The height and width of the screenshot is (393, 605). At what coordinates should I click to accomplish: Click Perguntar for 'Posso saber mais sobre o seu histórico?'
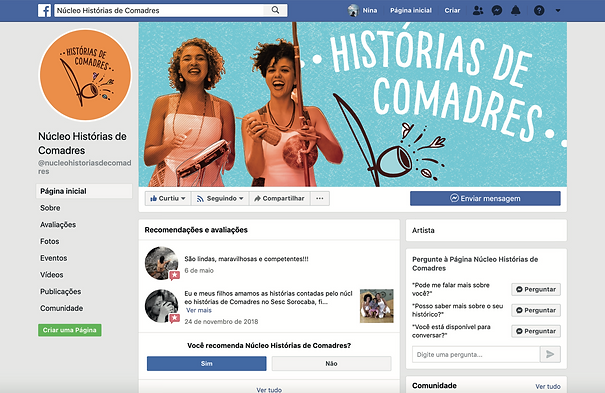click(x=536, y=310)
